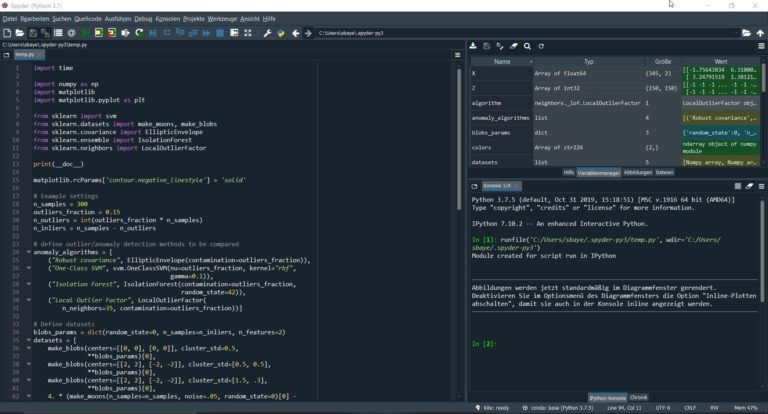Screen dimensions: 768x414
Task: Start debugging the file icon
Action: [x=153, y=33]
